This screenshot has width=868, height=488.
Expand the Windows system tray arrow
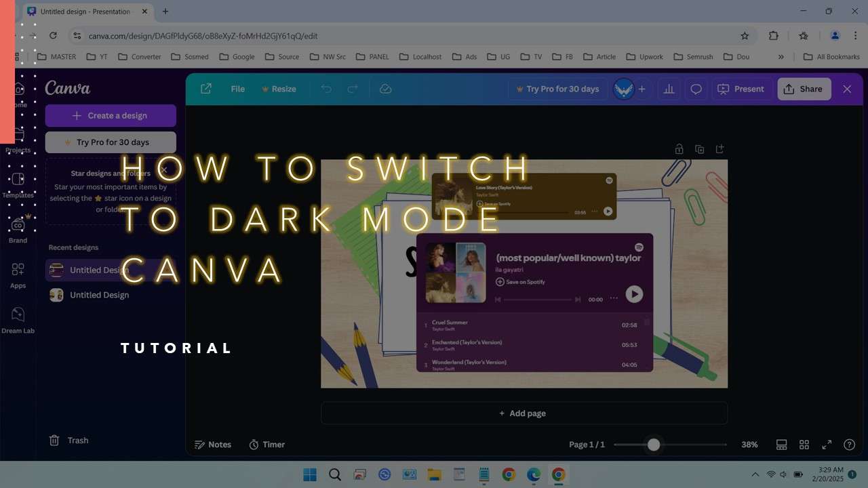755,474
